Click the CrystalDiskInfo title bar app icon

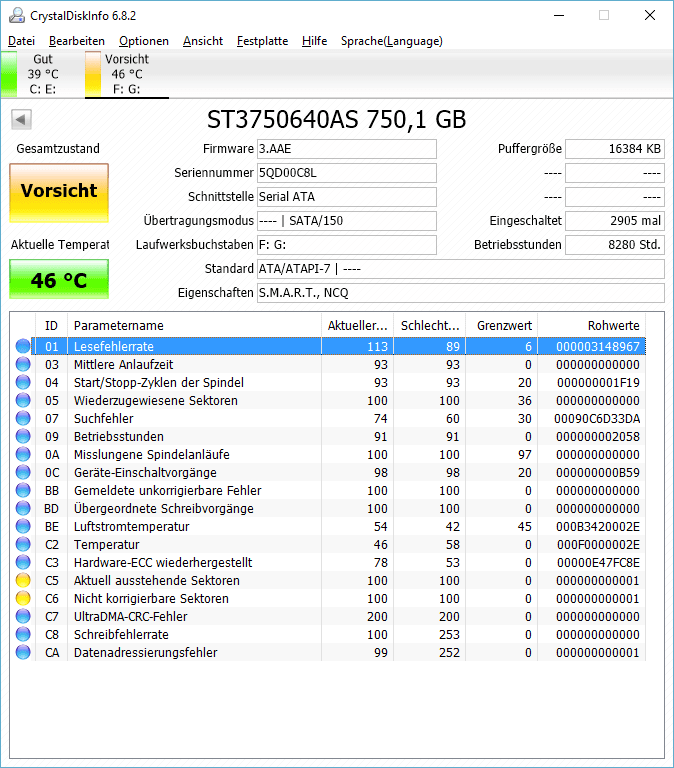point(16,16)
